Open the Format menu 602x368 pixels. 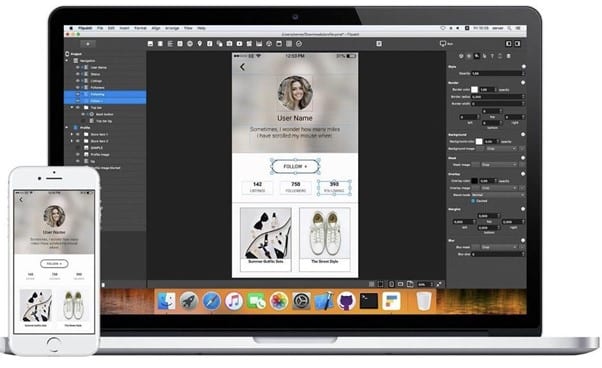click(140, 28)
